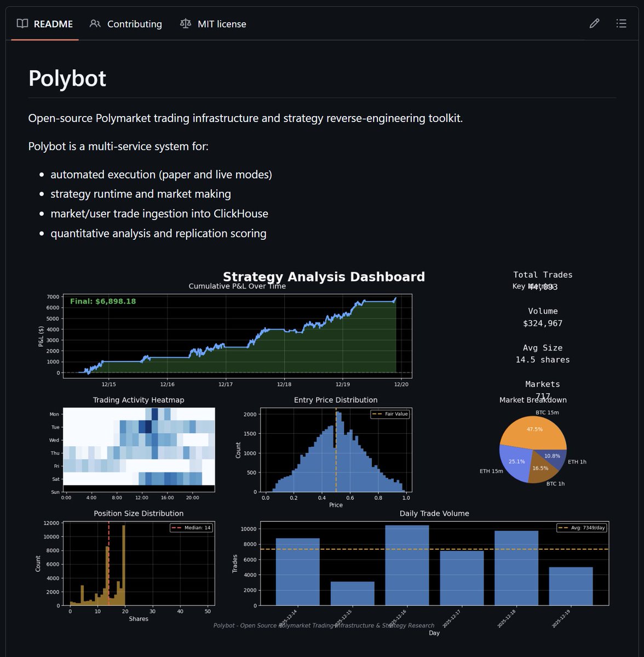Click the ETH 15m blue pie slice
The image size is (644, 657).
pos(515,461)
